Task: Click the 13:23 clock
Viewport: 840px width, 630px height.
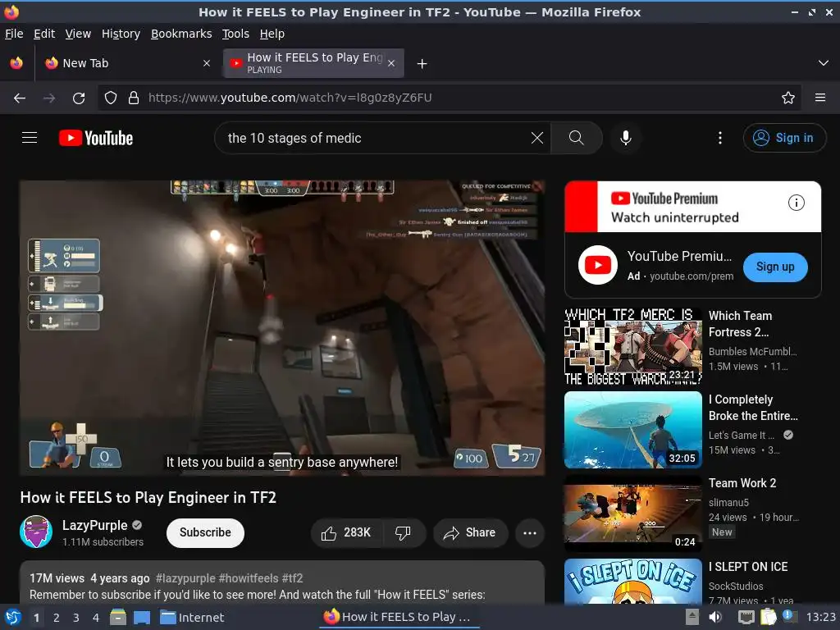Action: coord(820,617)
